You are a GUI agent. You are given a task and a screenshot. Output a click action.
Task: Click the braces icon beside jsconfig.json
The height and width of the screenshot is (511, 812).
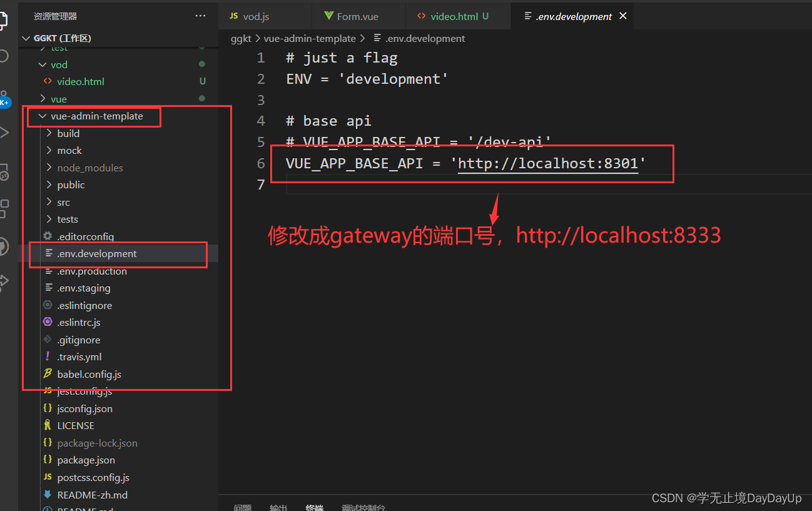(x=48, y=408)
